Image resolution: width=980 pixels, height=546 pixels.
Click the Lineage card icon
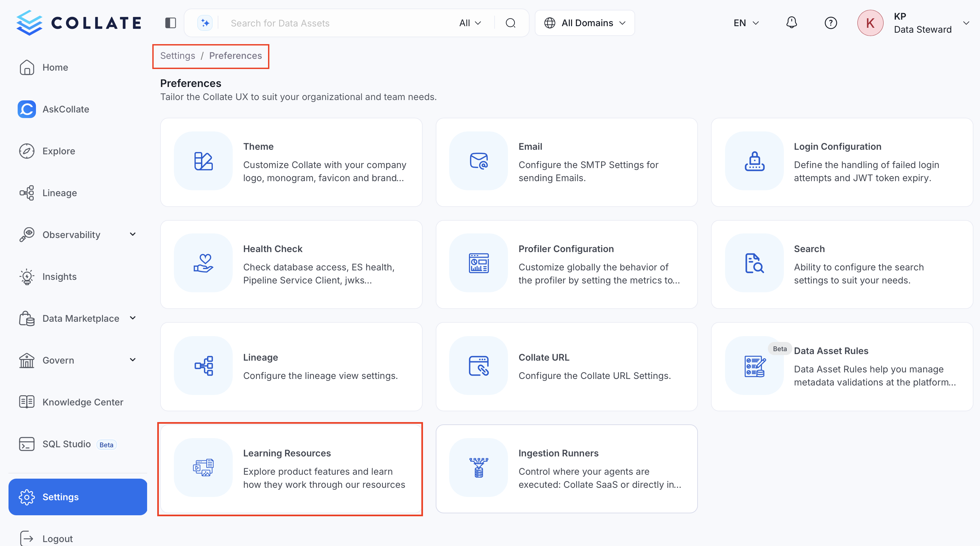coord(204,366)
